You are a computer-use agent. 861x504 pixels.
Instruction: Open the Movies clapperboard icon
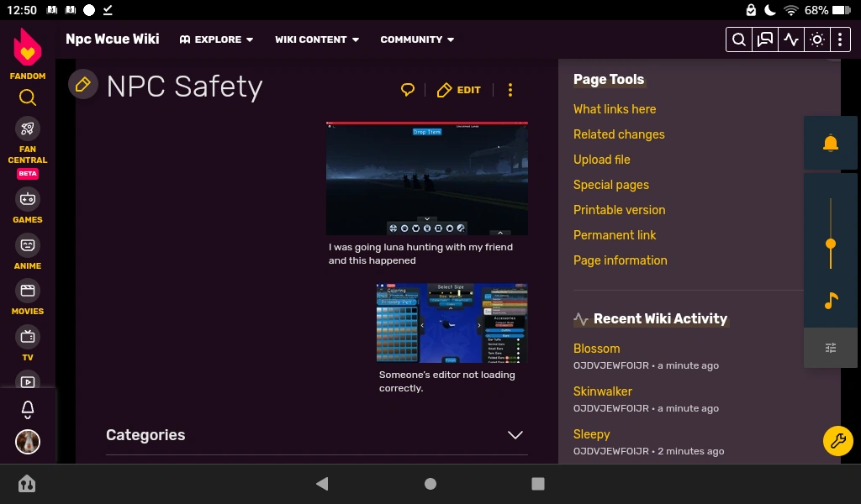click(x=28, y=291)
